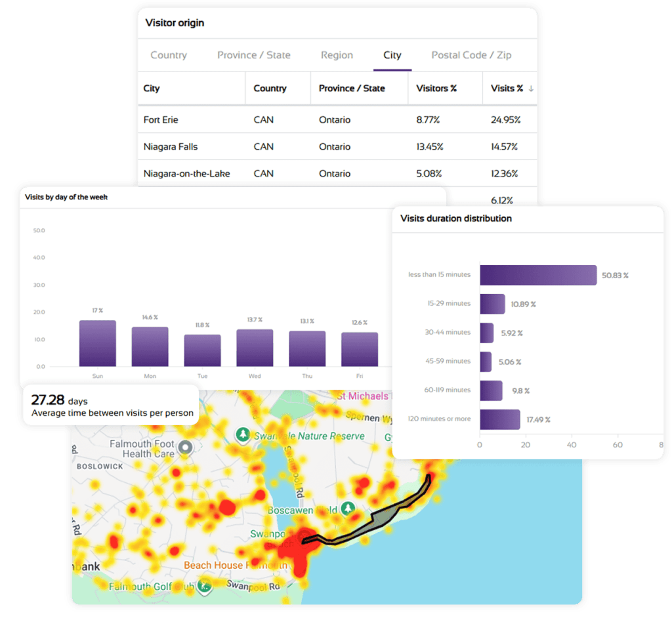Click the 'less than 15 minutes' duration bar
This screenshot has width=672, height=624.
(x=537, y=275)
